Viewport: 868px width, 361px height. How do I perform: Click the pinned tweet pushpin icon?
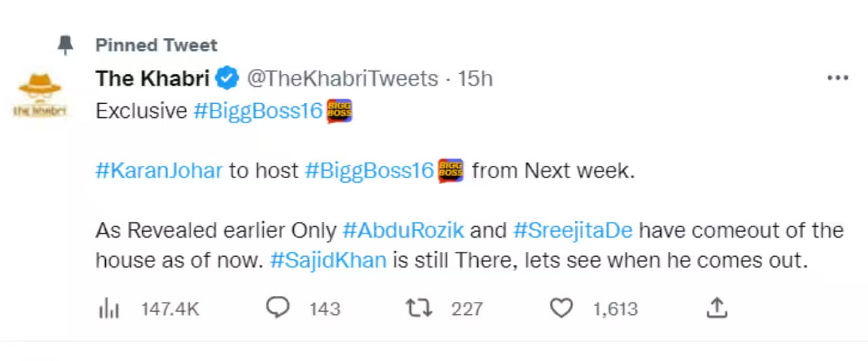[x=65, y=45]
